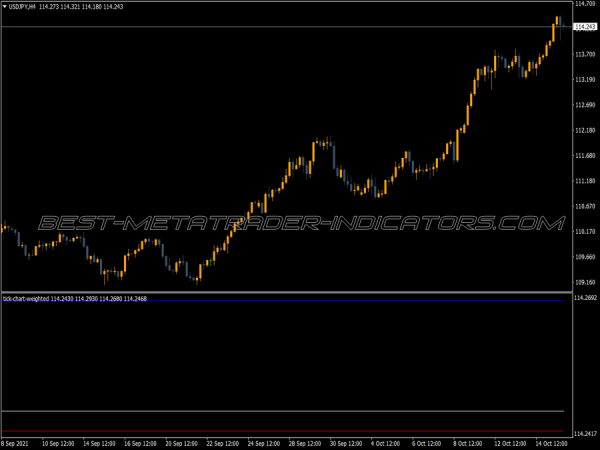Screen dimensions: 600x450
Task: Click the 6 Oct 12:00 time label
Action: coord(427,444)
